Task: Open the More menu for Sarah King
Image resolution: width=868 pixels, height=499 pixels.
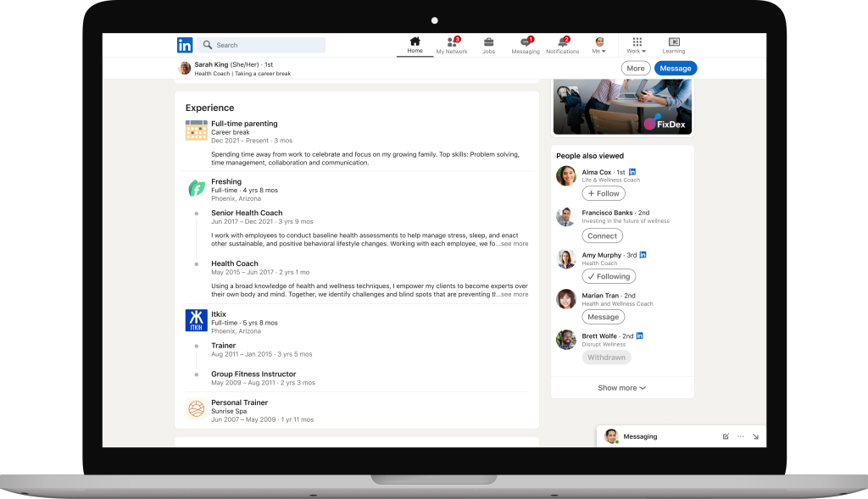Action: [x=636, y=69]
